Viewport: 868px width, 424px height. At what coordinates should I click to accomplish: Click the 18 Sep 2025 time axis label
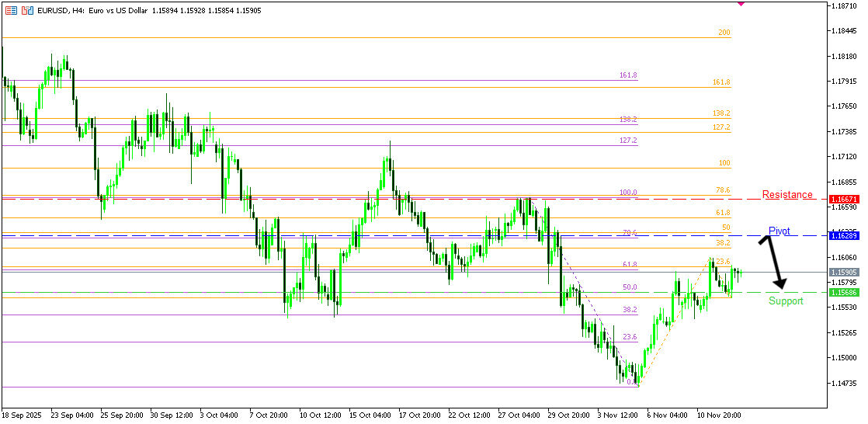pos(23,415)
